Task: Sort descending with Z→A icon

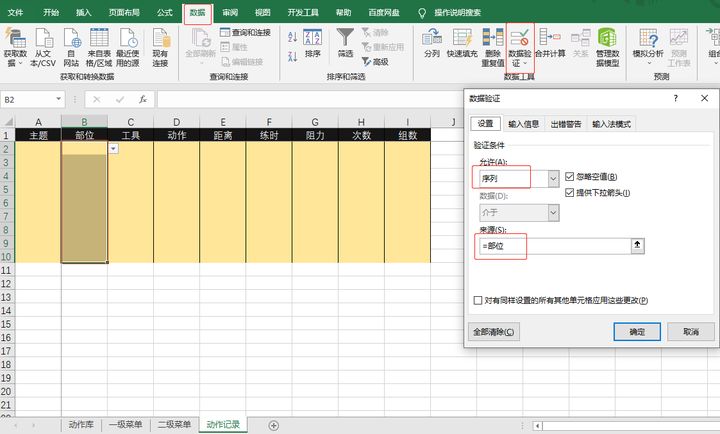Action: point(292,57)
